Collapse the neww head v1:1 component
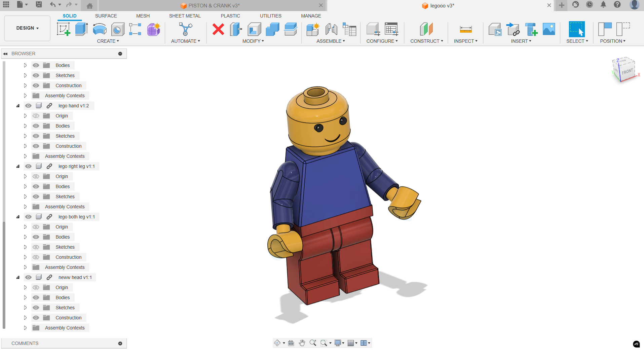Screen dimensions: 644x350 [18, 277]
